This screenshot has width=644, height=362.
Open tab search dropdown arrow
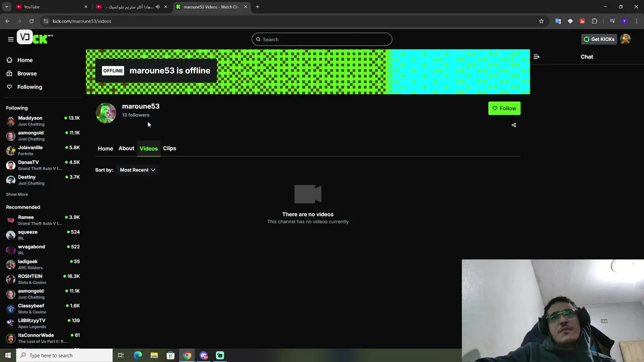pyautogui.click(x=7, y=7)
